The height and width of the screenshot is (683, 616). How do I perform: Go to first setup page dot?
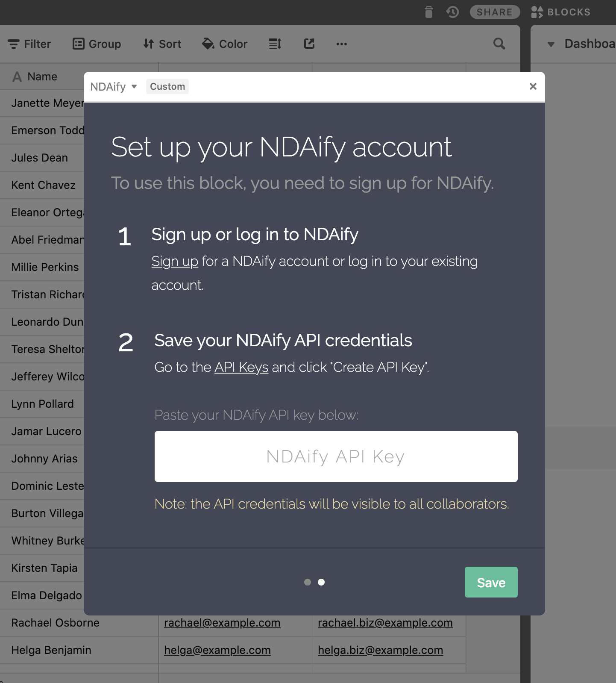308,582
